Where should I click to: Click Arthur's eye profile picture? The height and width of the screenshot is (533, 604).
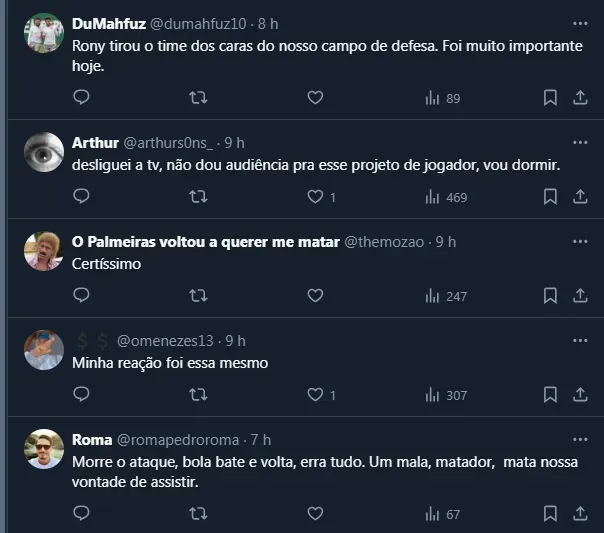(44, 152)
